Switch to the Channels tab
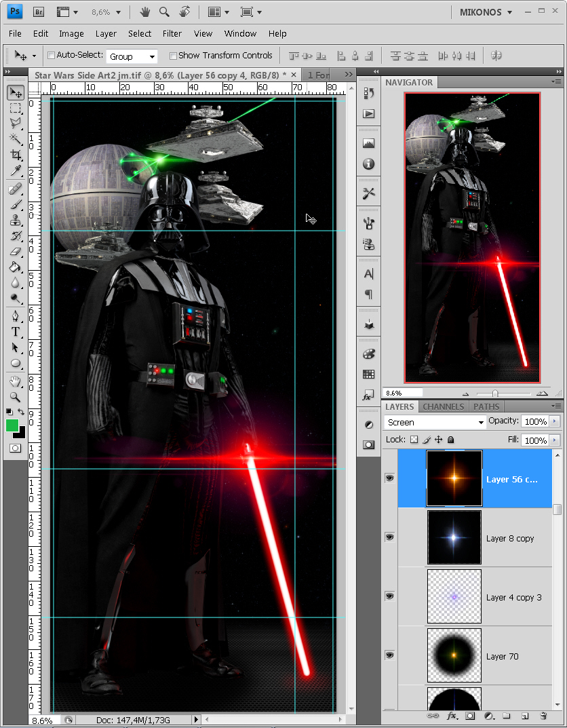This screenshot has height=728, width=567. (443, 406)
